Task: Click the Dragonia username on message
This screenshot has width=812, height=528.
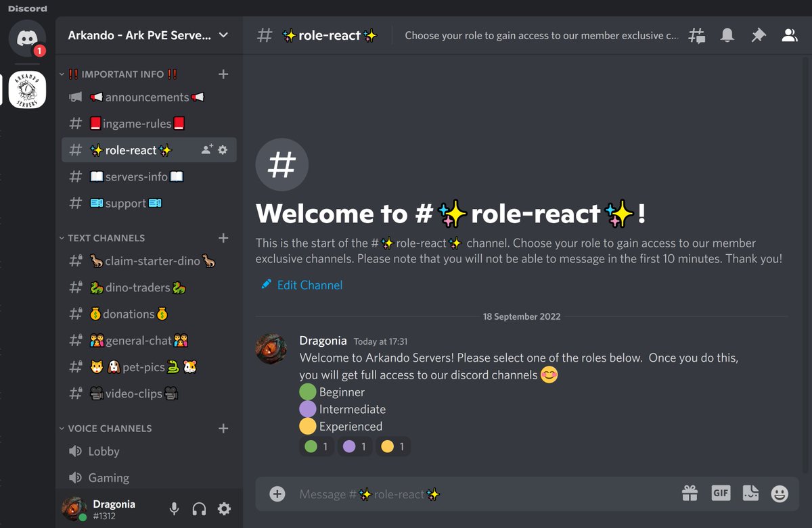Action: (x=323, y=341)
